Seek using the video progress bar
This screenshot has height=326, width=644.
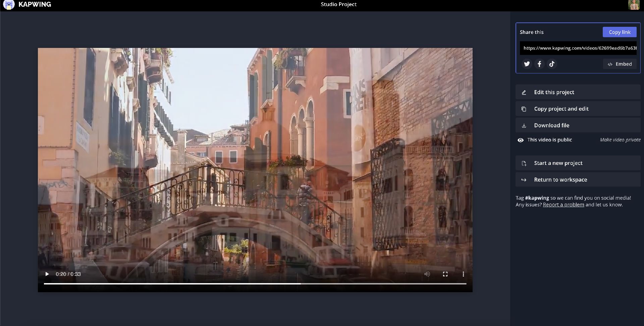pyautogui.click(x=255, y=284)
